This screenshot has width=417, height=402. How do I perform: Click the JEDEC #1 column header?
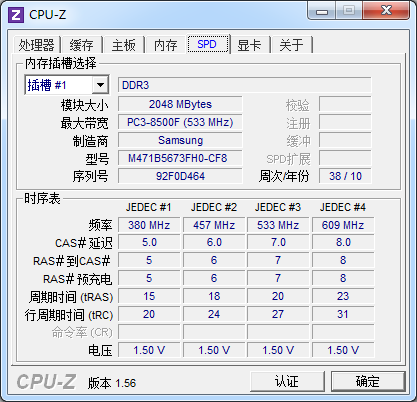click(x=149, y=207)
